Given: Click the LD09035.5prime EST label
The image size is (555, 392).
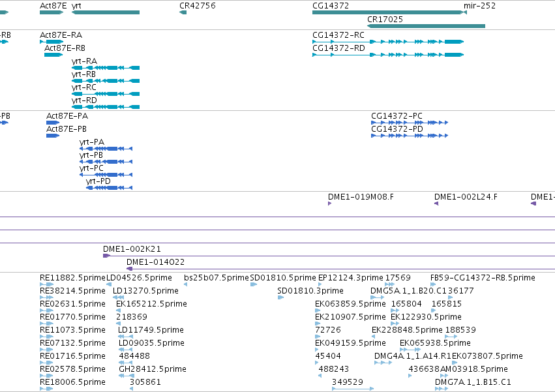Looking at the screenshot, I should click(151, 344).
